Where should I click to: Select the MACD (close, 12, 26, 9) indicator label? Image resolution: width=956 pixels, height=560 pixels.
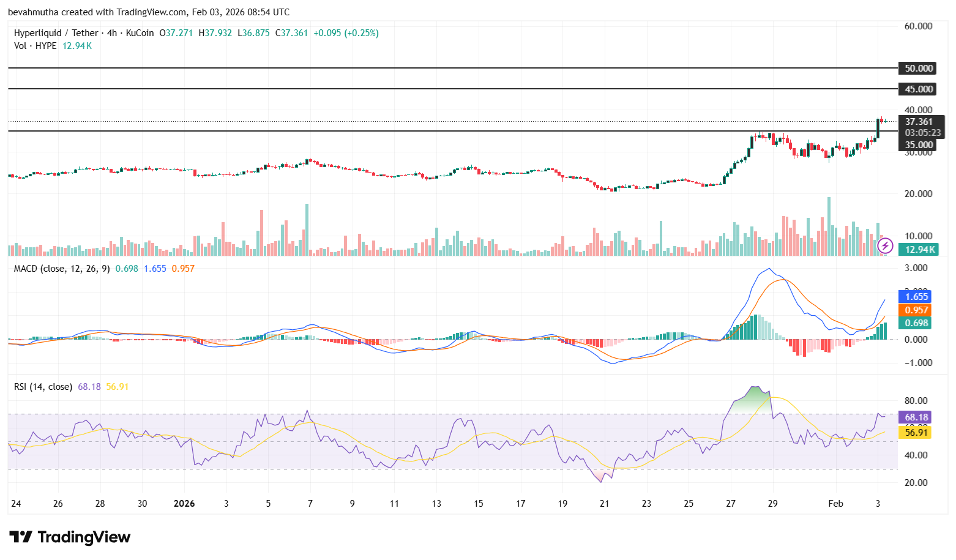coord(61,268)
